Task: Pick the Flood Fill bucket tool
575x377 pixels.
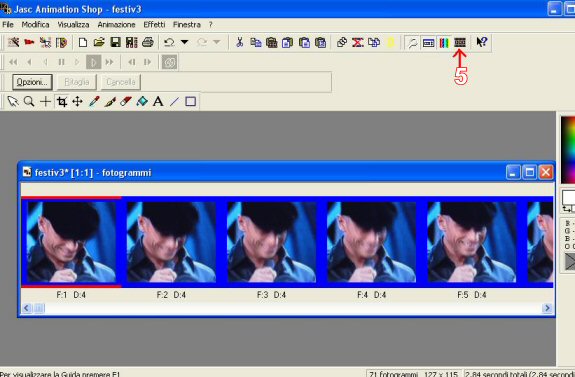Action: point(142,102)
